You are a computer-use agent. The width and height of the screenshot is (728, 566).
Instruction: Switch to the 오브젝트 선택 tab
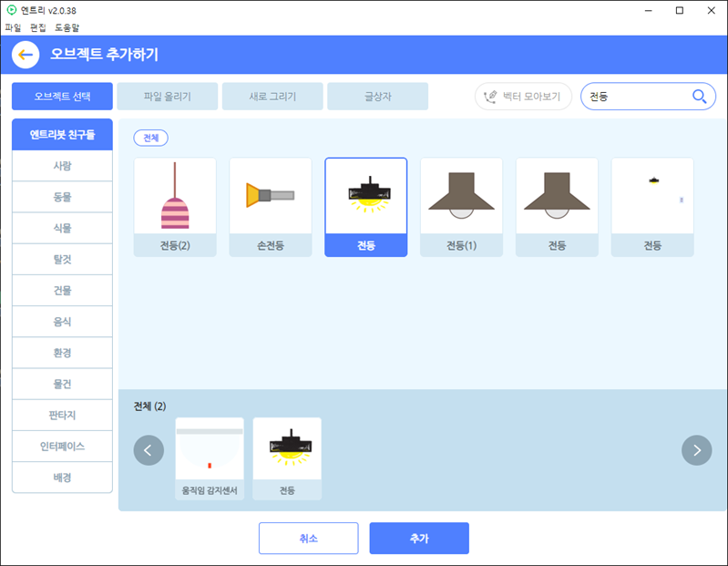(x=62, y=97)
